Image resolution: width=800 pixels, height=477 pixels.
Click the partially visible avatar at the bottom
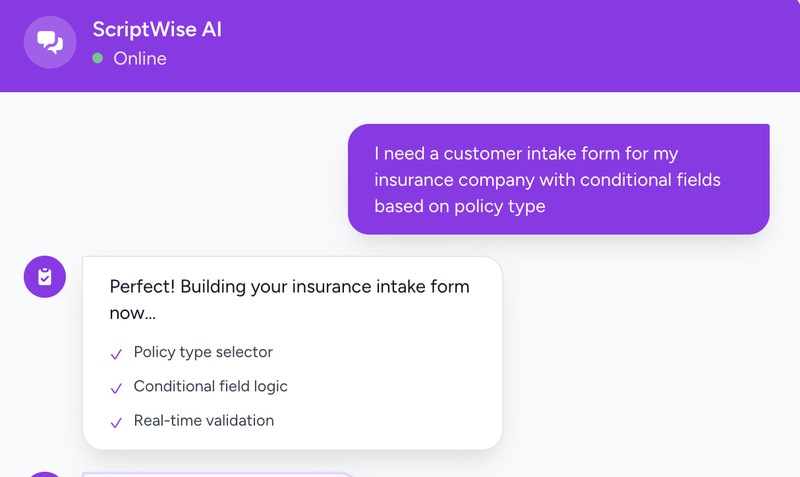(x=45, y=473)
